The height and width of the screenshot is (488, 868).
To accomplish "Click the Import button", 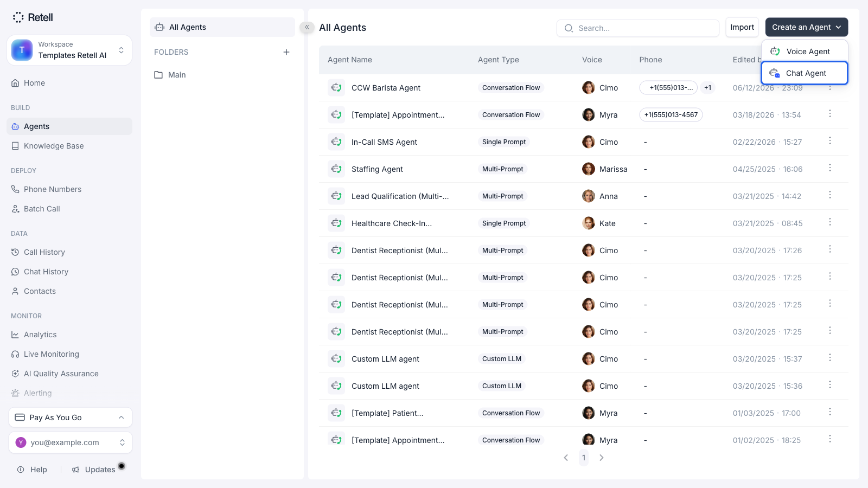I will point(742,27).
